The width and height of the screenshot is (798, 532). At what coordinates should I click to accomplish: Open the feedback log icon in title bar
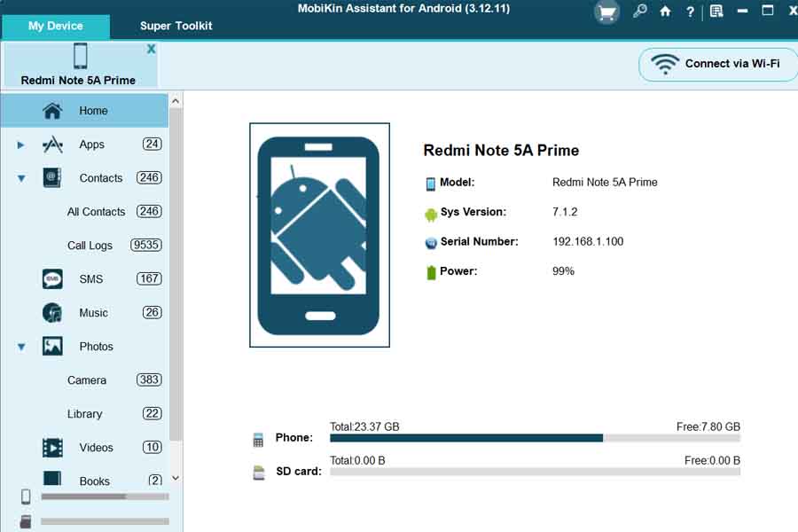(x=716, y=12)
